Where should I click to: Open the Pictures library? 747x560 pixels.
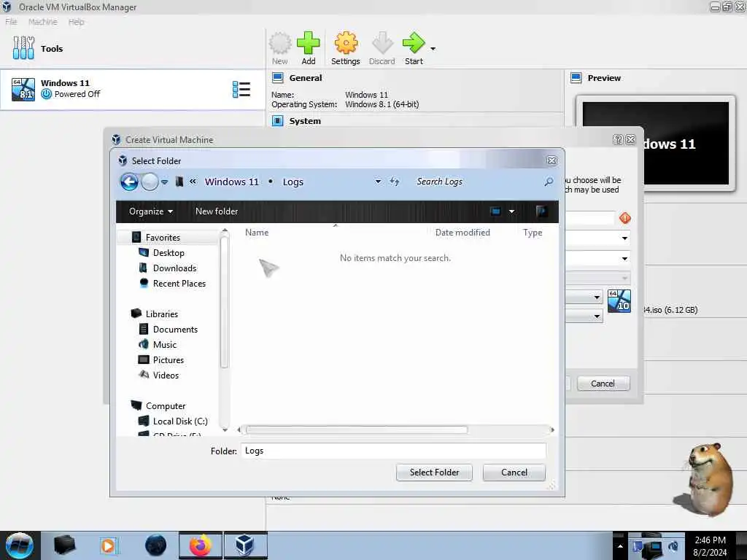[x=169, y=360]
